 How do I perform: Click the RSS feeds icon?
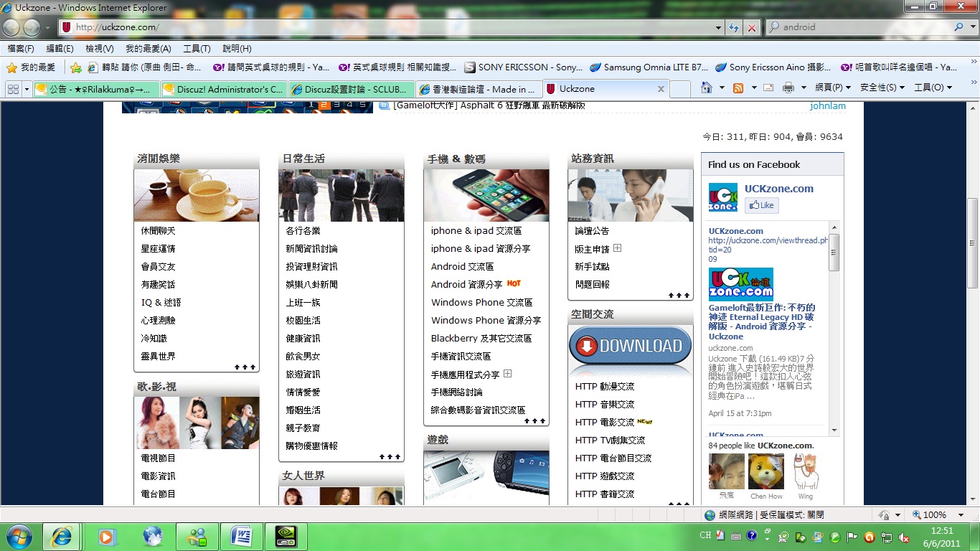click(x=738, y=88)
